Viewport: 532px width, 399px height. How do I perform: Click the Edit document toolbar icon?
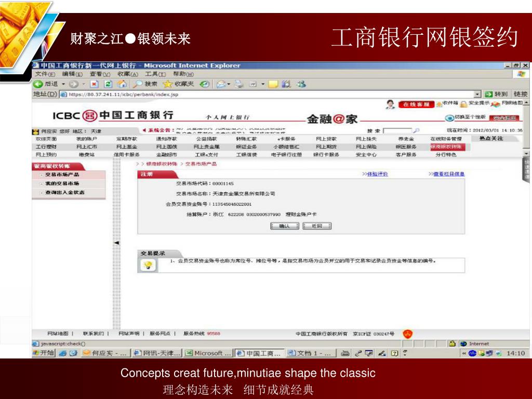[x=253, y=84]
